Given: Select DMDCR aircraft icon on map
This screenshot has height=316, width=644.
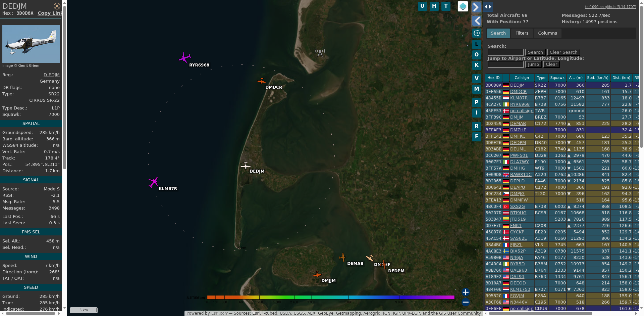Looking at the screenshot, I should pos(261,81).
